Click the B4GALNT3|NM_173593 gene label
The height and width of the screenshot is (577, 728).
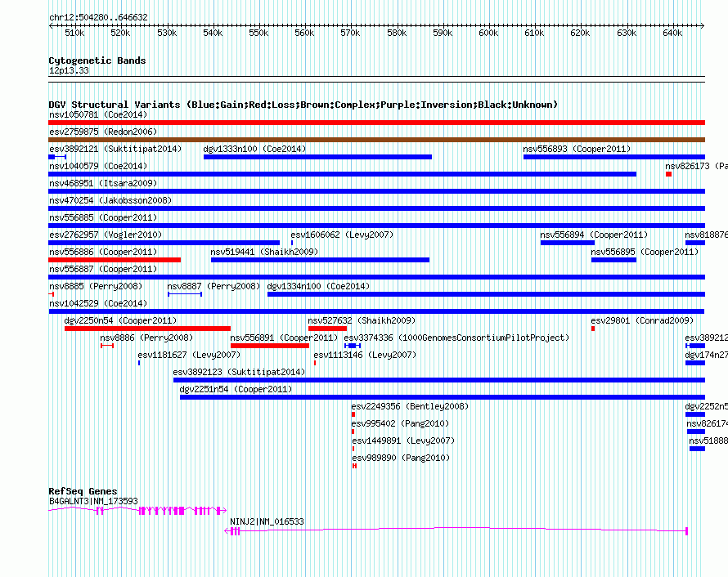(93, 501)
